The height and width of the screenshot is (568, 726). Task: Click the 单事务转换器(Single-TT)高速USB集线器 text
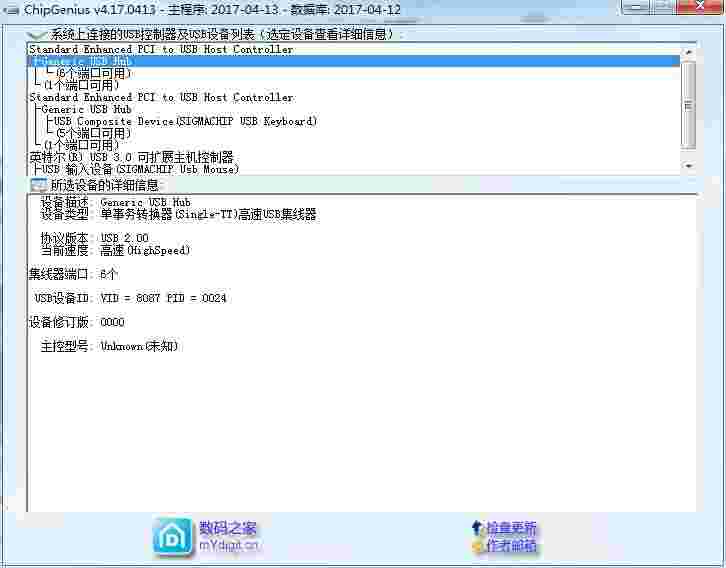pyautogui.click(x=208, y=214)
